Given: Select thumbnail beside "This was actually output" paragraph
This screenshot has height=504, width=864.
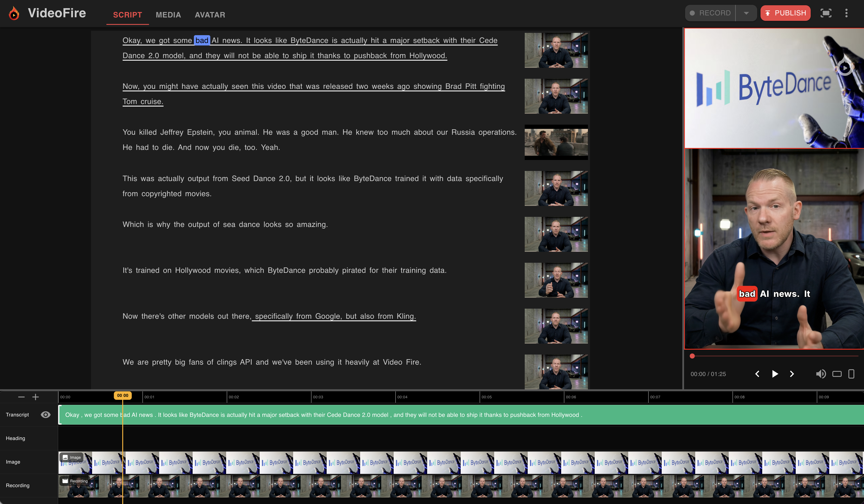Looking at the screenshot, I should pyautogui.click(x=556, y=188).
